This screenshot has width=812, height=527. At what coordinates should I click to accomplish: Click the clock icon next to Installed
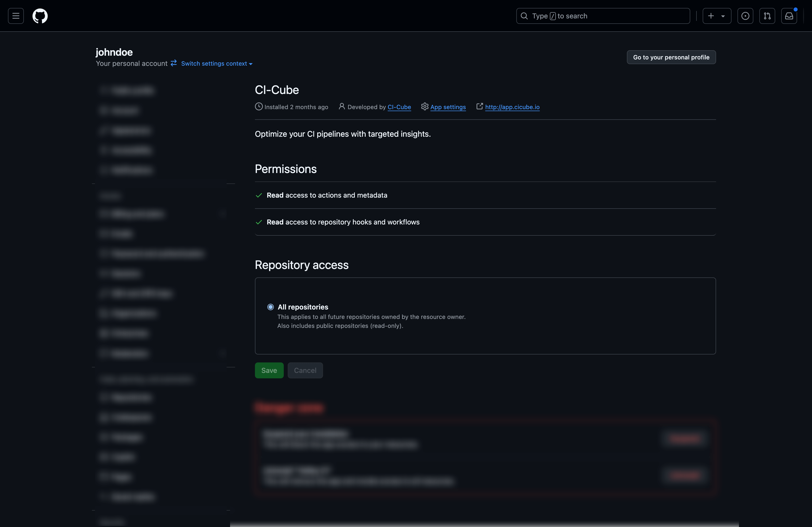[x=259, y=106]
